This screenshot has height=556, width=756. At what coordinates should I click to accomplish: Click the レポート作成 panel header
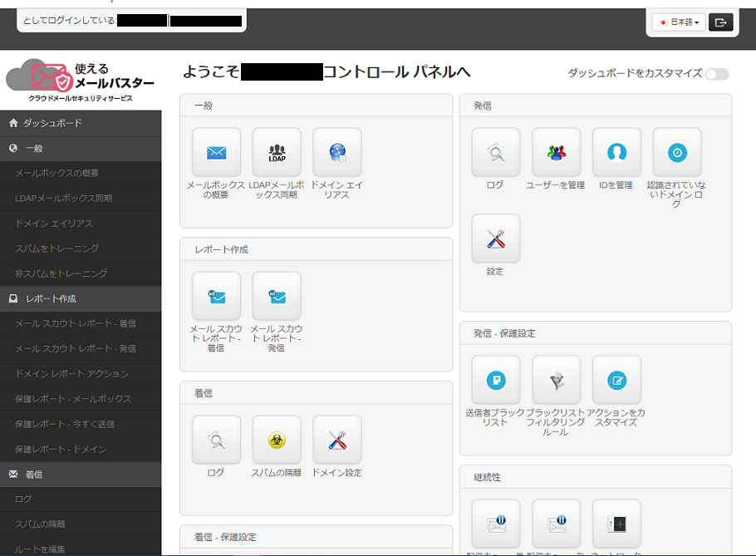(x=317, y=249)
